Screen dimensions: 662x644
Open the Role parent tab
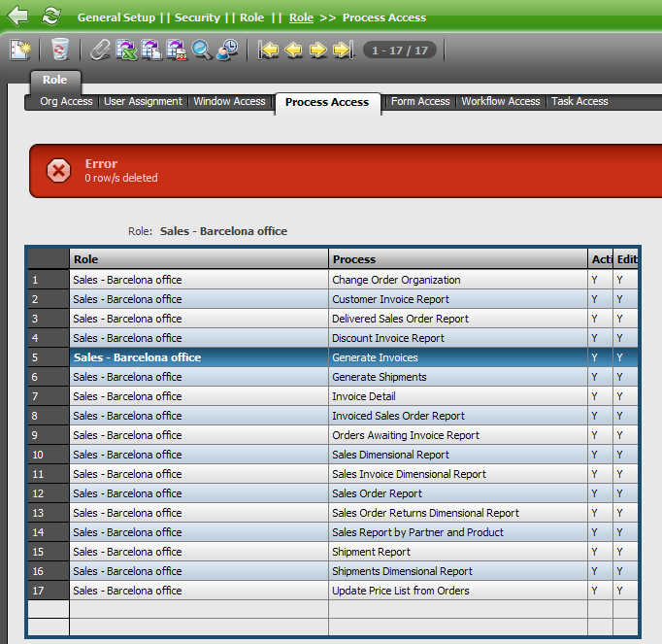coord(55,80)
